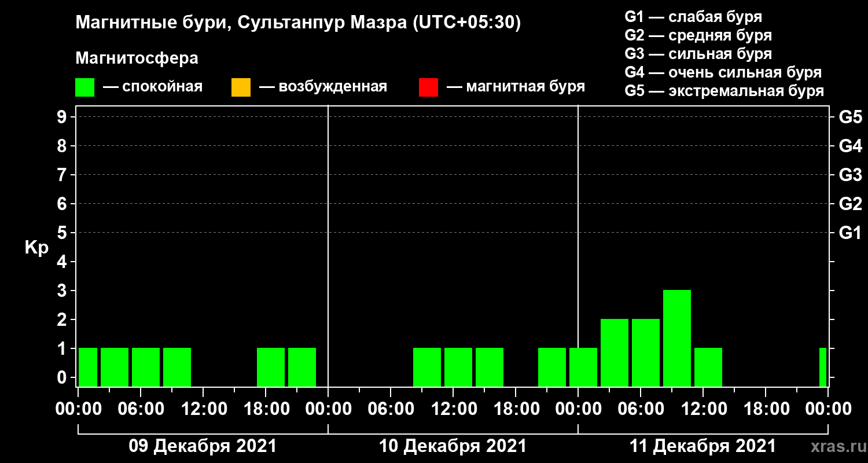Click the G5 label on right axis
This screenshot has width=868, height=463.
850,117
